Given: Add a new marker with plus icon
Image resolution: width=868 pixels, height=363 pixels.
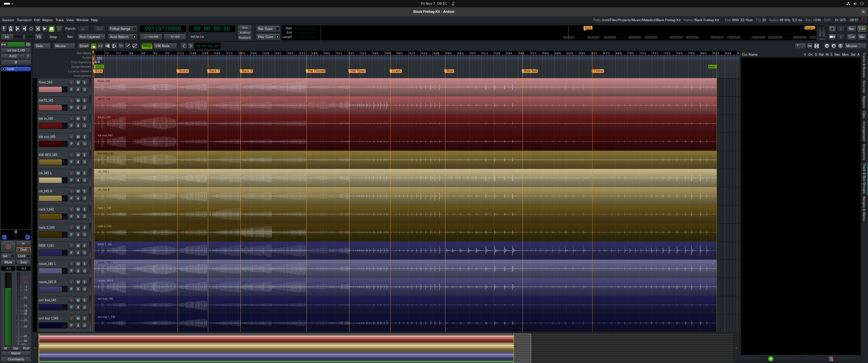Looking at the screenshot, I should [770, 359].
